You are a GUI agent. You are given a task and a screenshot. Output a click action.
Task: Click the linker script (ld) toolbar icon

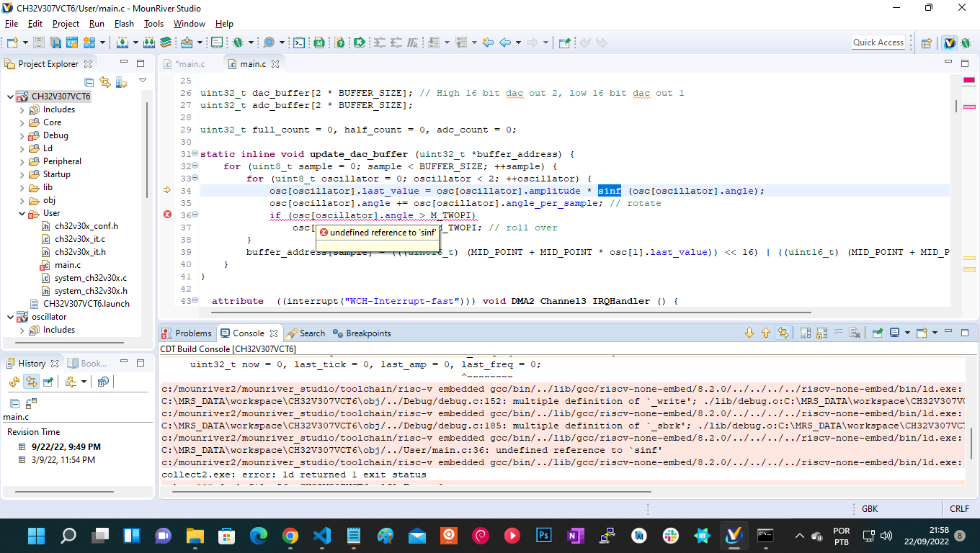tap(318, 42)
